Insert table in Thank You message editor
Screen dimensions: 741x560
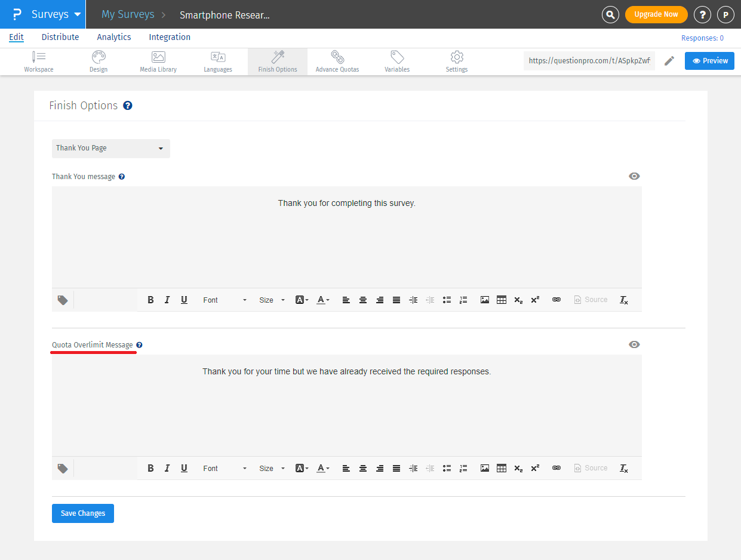point(502,300)
